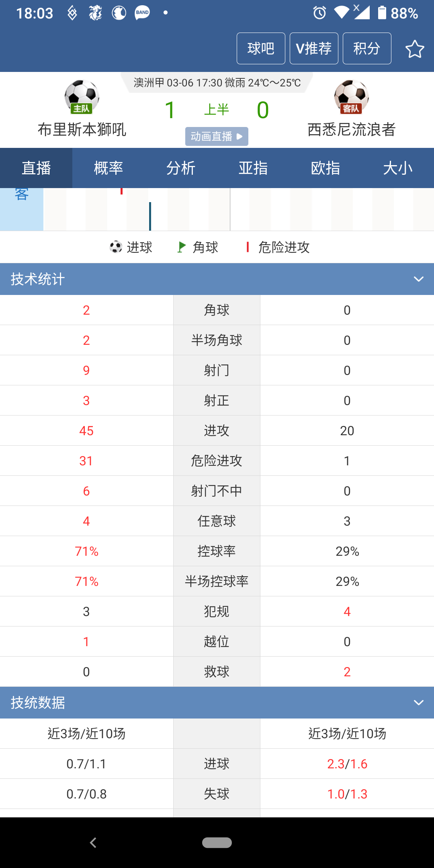Tap the Android back navigation arrow
434x868 pixels.
[x=93, y=843]
